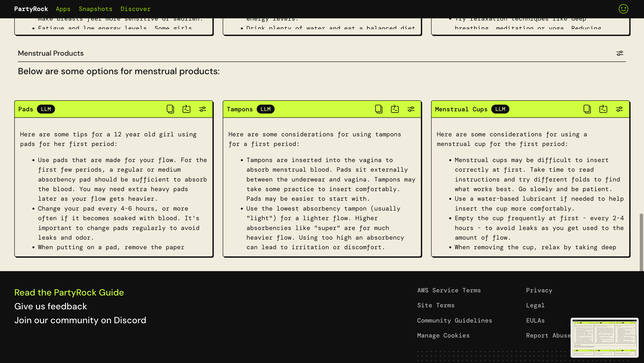Open the Tampons widget edit settings

click(411, 109)
